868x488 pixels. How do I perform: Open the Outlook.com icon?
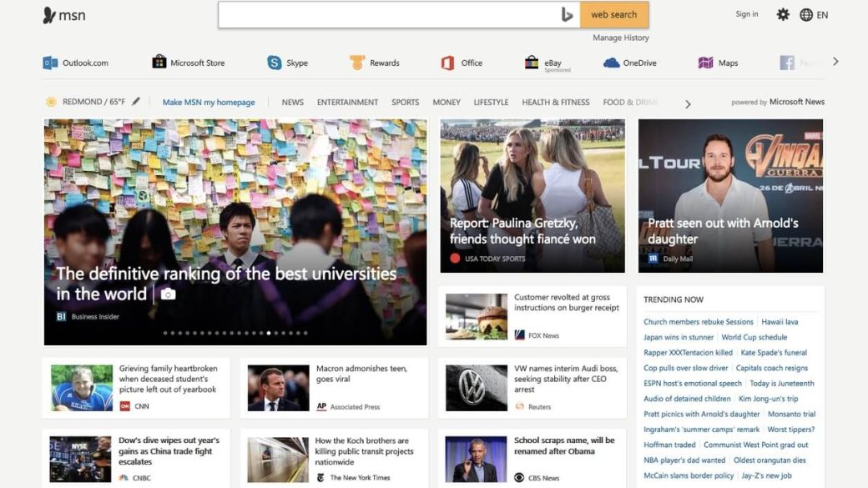point(50,63)
